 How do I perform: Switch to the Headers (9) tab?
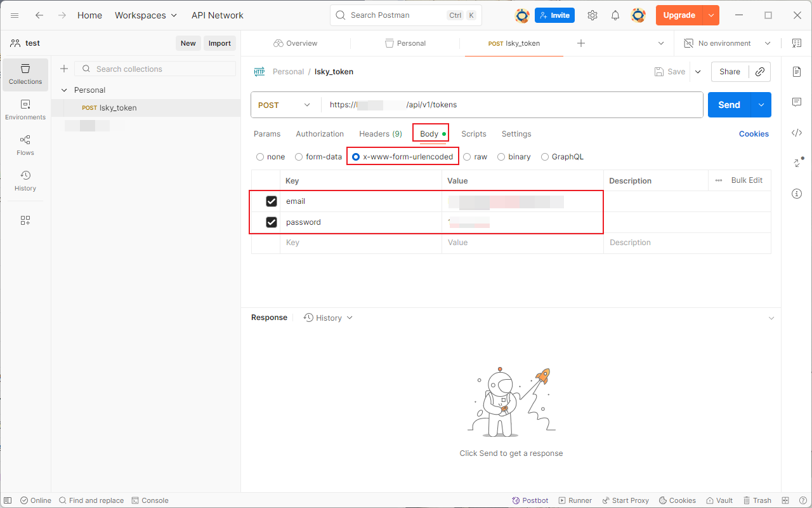[x=381, y=134]
